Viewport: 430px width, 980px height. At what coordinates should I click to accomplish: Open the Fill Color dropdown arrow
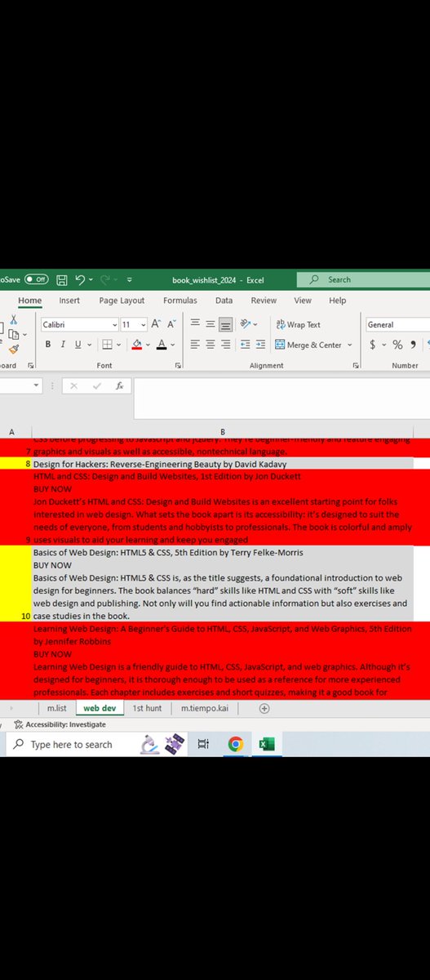pyautogui.click(x=148, y=345)
